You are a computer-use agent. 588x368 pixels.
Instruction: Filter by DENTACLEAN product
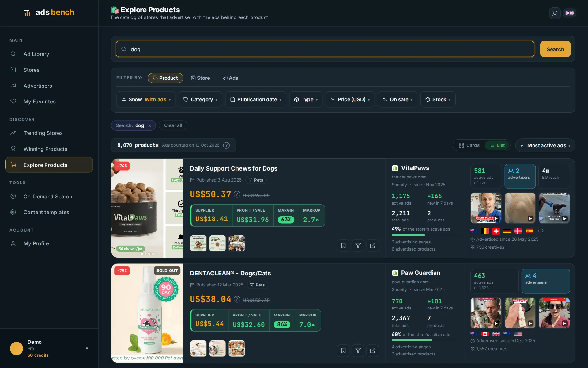pos(358,351)
